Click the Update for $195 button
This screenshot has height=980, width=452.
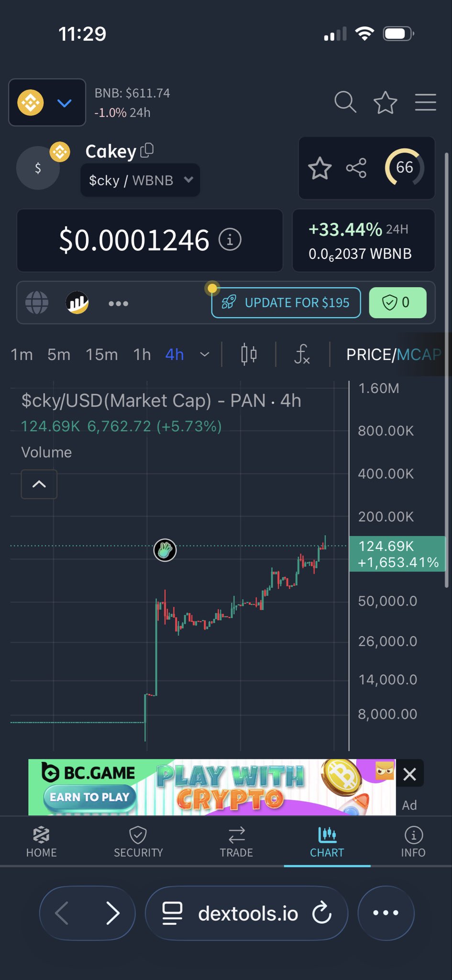[286, 302]
